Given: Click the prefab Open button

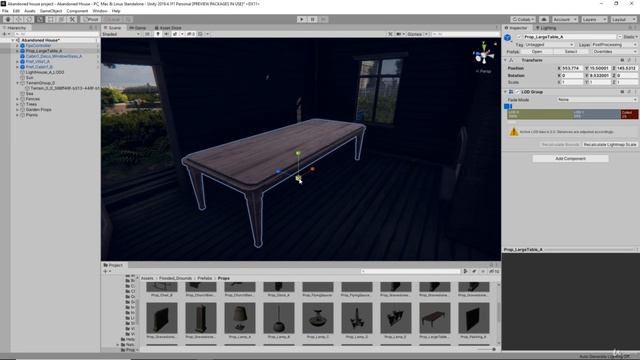Looking at the screenshot, I should (x=537, y=52).
